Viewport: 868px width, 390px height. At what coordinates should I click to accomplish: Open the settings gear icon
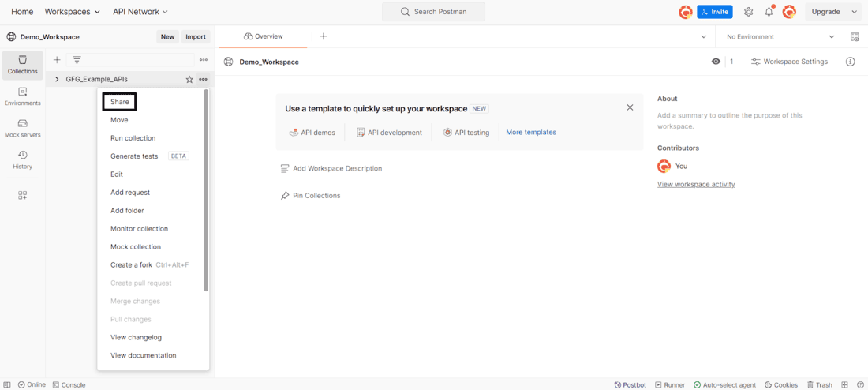[x=748, y=12]
